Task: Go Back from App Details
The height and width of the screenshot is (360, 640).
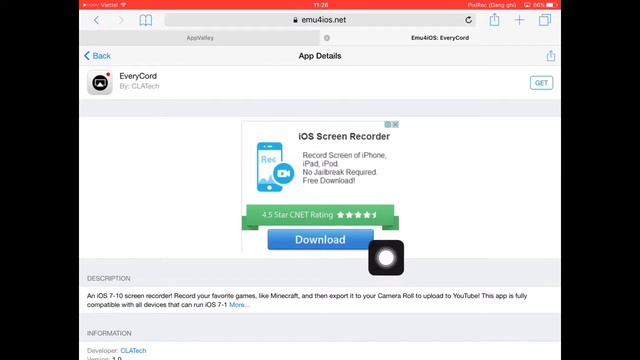Action: [x=97, y=56]
